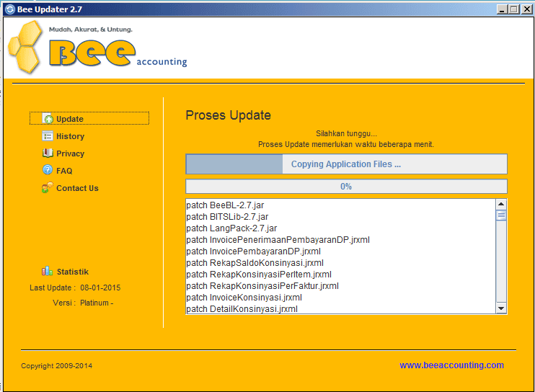Screen dimensions: 535x392
Task: Click the 0% progress bar
Action: click(x=346, y=187)
